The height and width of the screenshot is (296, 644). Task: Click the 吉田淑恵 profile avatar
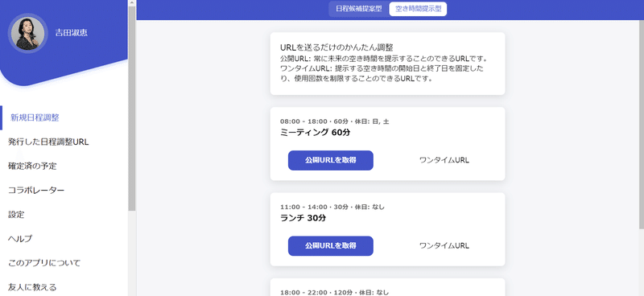pos(28,33)
